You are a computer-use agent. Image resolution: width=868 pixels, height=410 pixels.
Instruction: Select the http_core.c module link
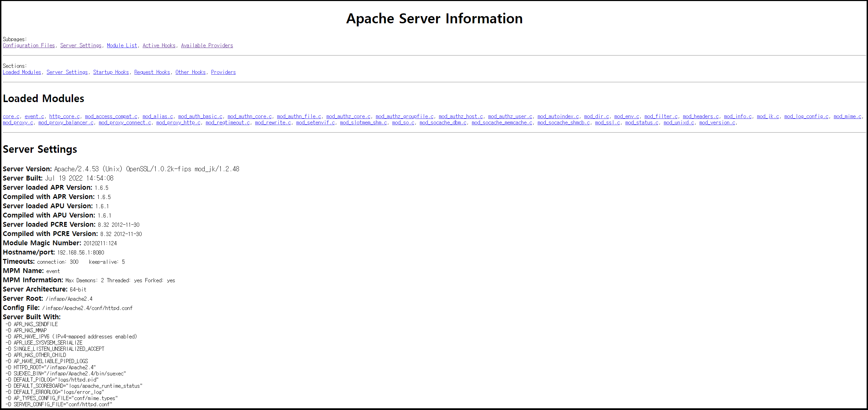64,116
